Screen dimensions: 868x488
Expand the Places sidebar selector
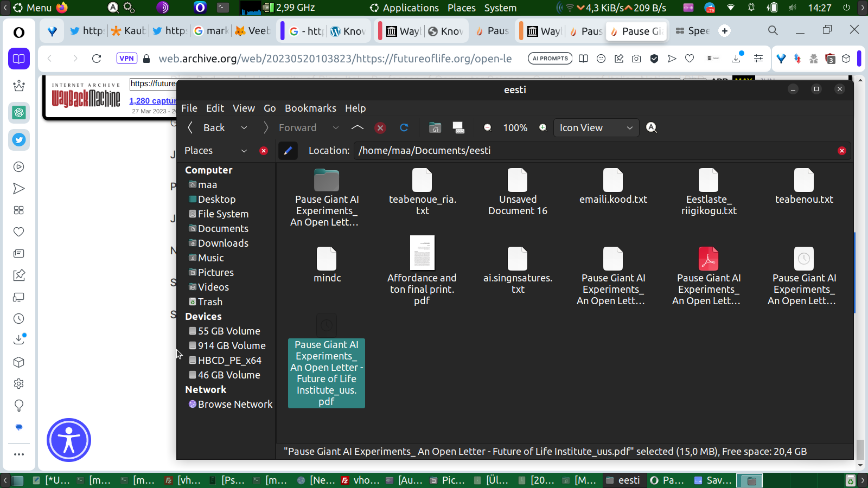pos(244,151)
